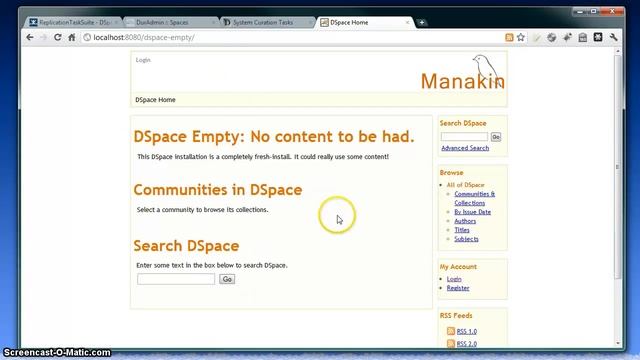Open the Advanced Search link
The width and height of the screenshot is (640, 360).
coord(465,148)
